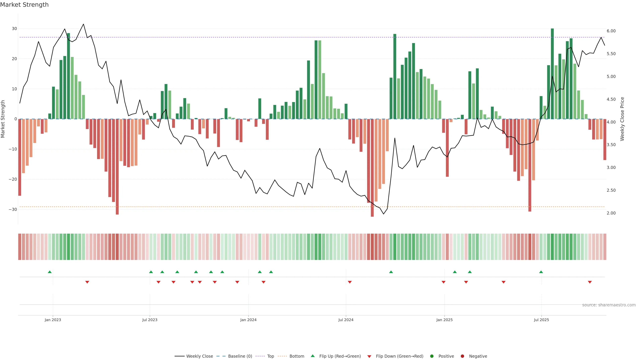This screenshot has height=362, width=644.
Task: Click the source: sharemaestro.com text
Action: [609, 305]
